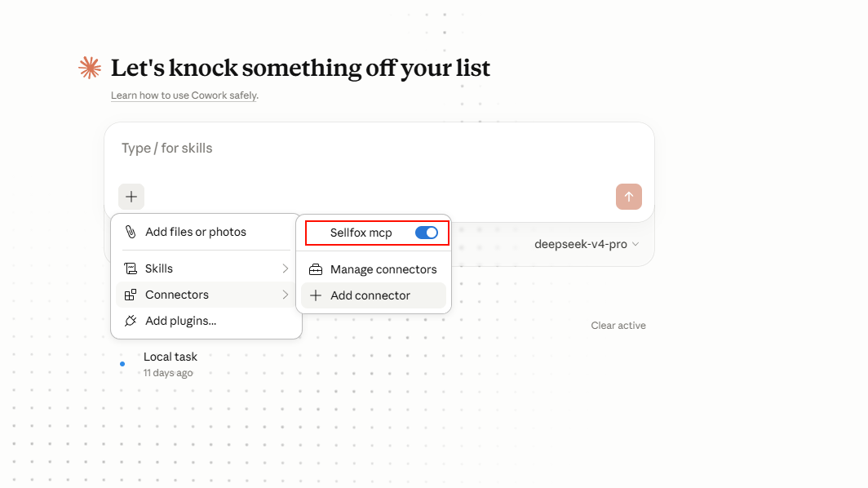Expand the Connectors submenu chevron
The height and width of the screenshot is (488, 868).
pos(285,295)
